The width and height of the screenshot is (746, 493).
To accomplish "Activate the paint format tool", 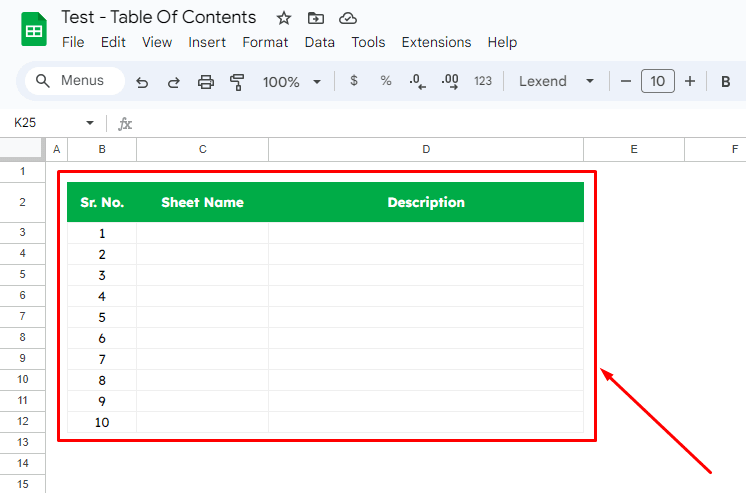I will point(236,82).
